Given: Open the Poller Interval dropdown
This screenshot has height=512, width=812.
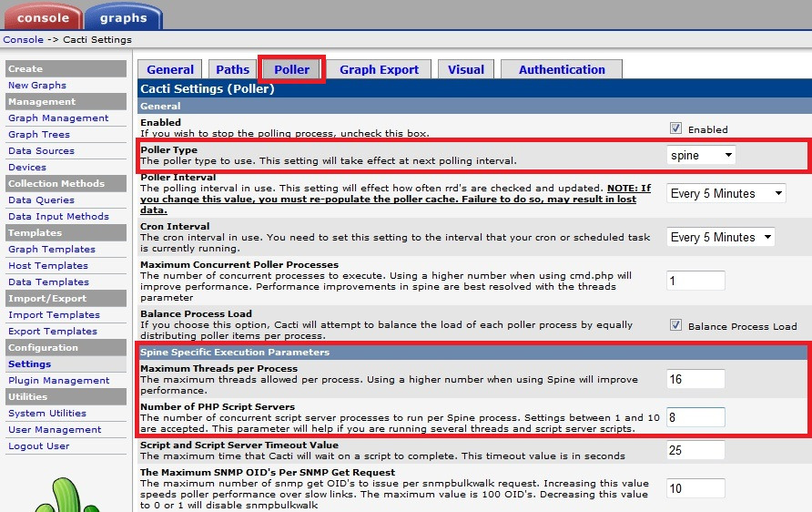Looking at the screenshot, I should [x=726, y=193].
